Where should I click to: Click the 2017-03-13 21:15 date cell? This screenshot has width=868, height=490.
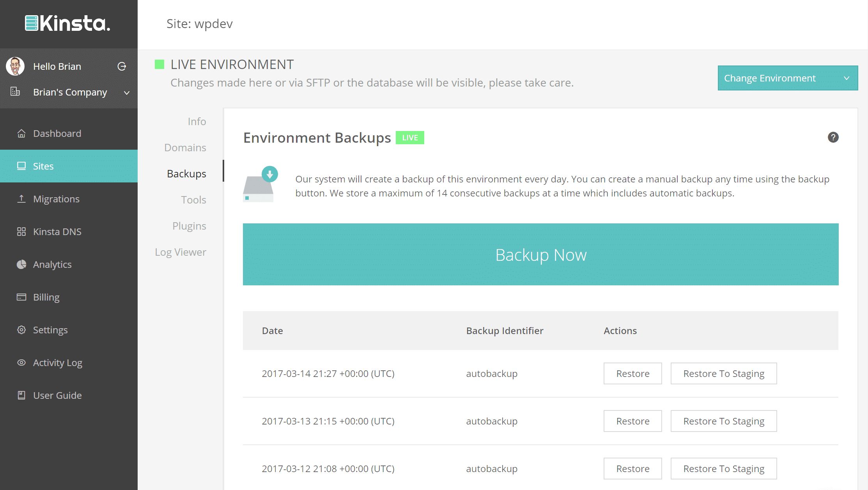(328, 421)
